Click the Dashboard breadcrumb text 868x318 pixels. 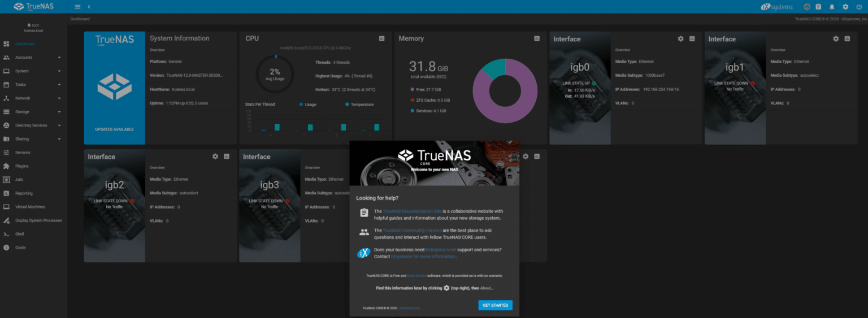coord(80,19)
